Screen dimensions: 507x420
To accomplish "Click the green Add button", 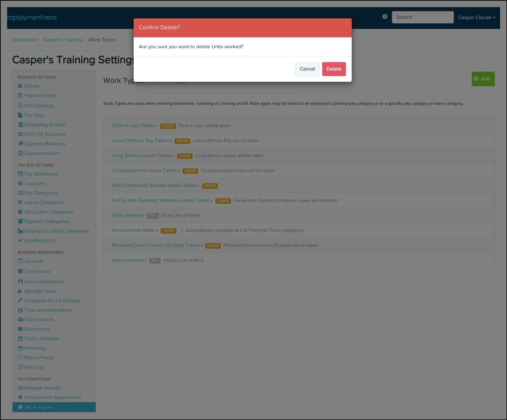I will pos(483,79).
